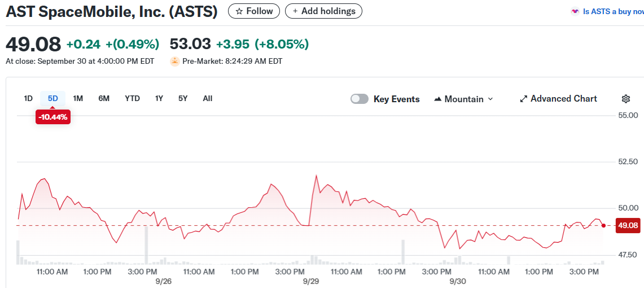The image size is (644, 288).
Task: Click the pink icon beside 'Is ASTS a buy now'
Action: (x=575, y=11)
